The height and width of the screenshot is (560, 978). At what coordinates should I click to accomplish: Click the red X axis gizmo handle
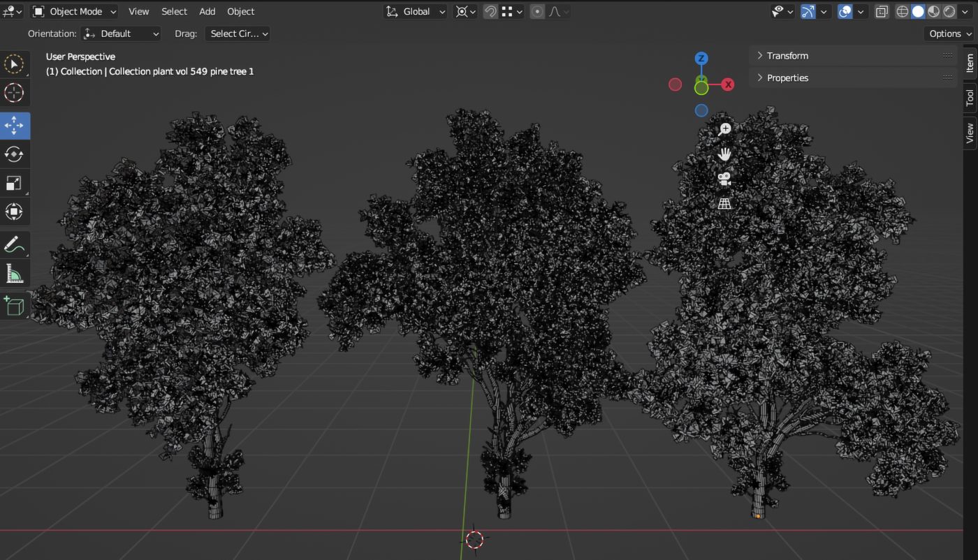(x=728, y=84)
